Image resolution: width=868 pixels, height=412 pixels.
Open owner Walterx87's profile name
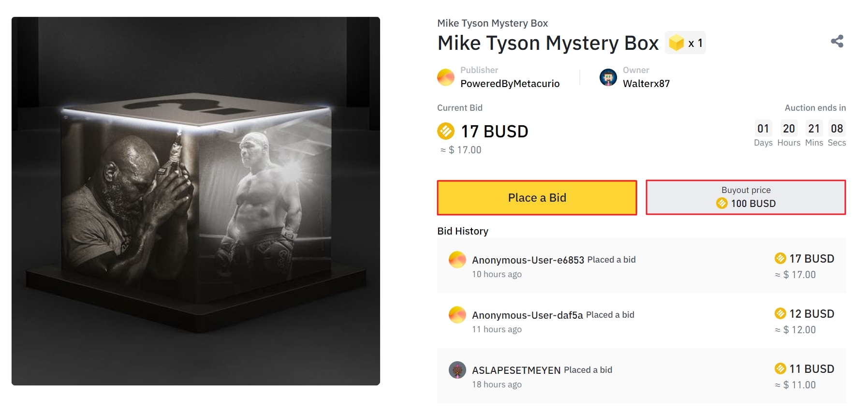pyautogui.click(x=646, y=84)
